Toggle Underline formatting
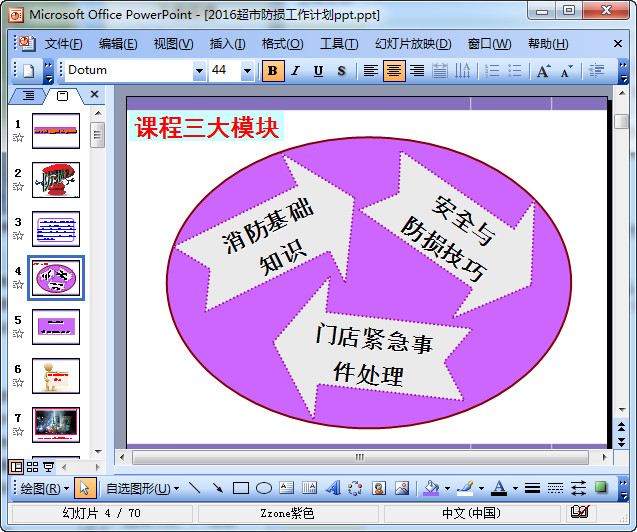 (x=318, y=71)
